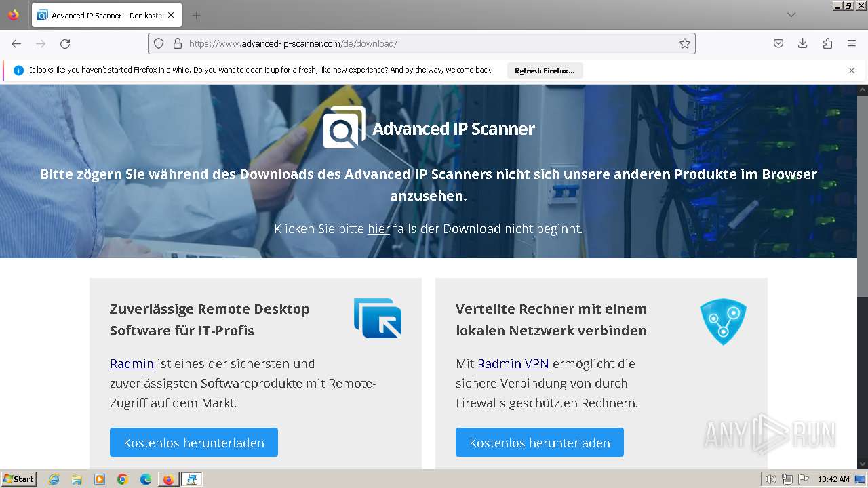Go back to the previous page
The height and width of the screenshot is (488, 868).
point(16,43)
